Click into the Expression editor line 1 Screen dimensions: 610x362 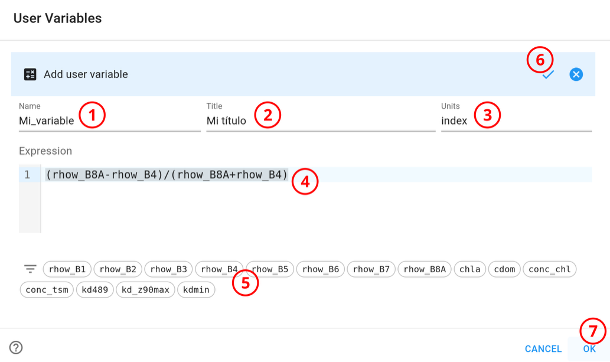tap(316, 175)
